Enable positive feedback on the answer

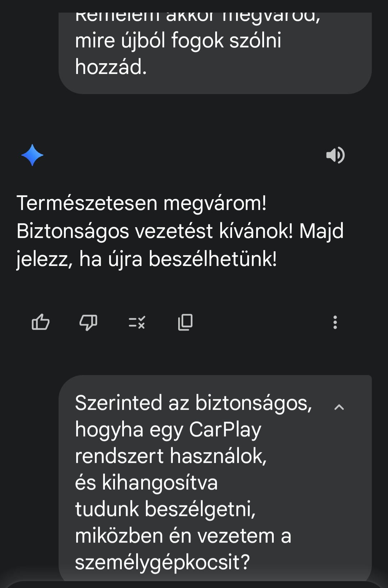[41, 322]
